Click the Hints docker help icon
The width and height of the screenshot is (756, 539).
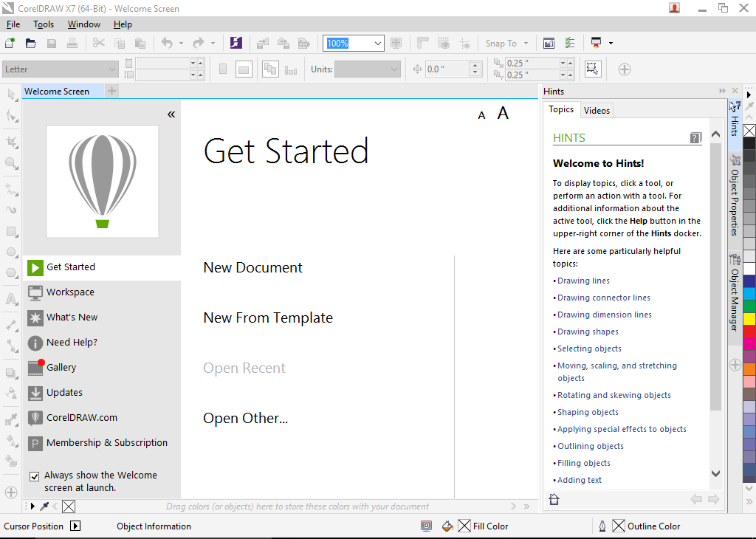click(695, 138)
